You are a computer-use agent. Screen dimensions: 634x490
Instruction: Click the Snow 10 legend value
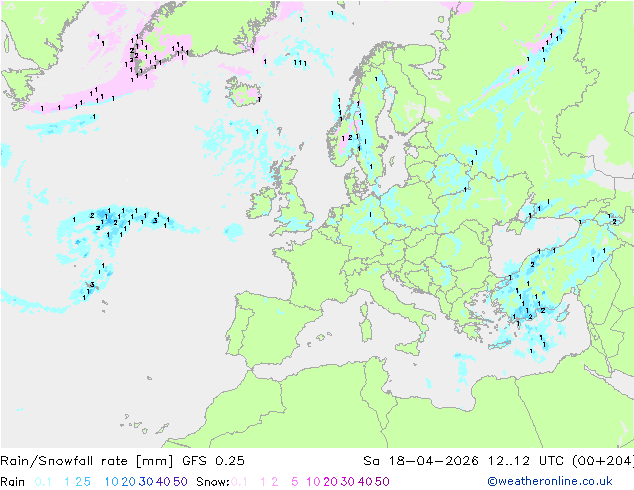click(x=313, y=482)
